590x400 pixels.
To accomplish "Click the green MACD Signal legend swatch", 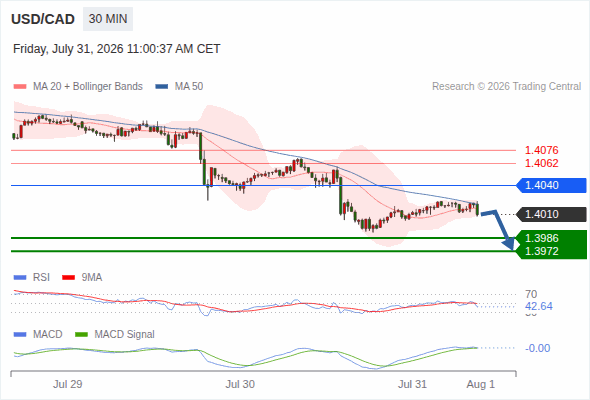I will (81, 334).
